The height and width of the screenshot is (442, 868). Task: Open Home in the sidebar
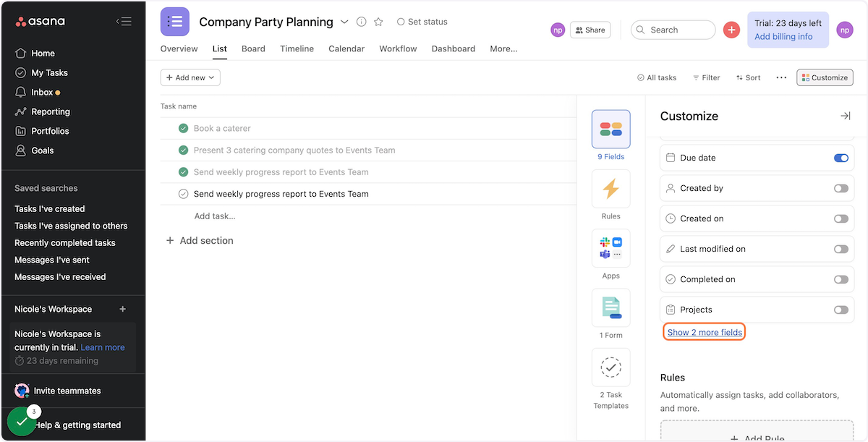click(x=43, y=53)
